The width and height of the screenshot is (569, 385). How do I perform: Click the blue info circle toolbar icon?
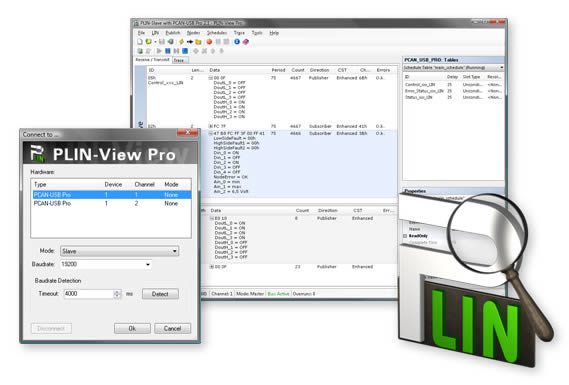point(237,42)
